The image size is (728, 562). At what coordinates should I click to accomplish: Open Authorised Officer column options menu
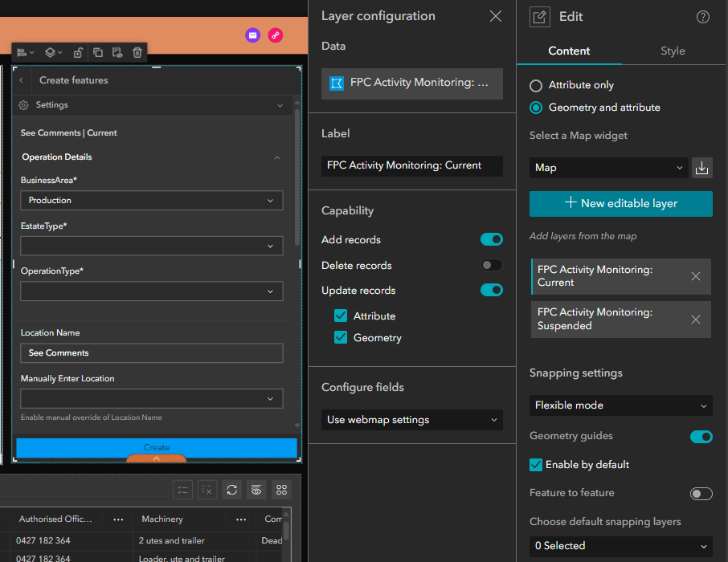(118, 519)
